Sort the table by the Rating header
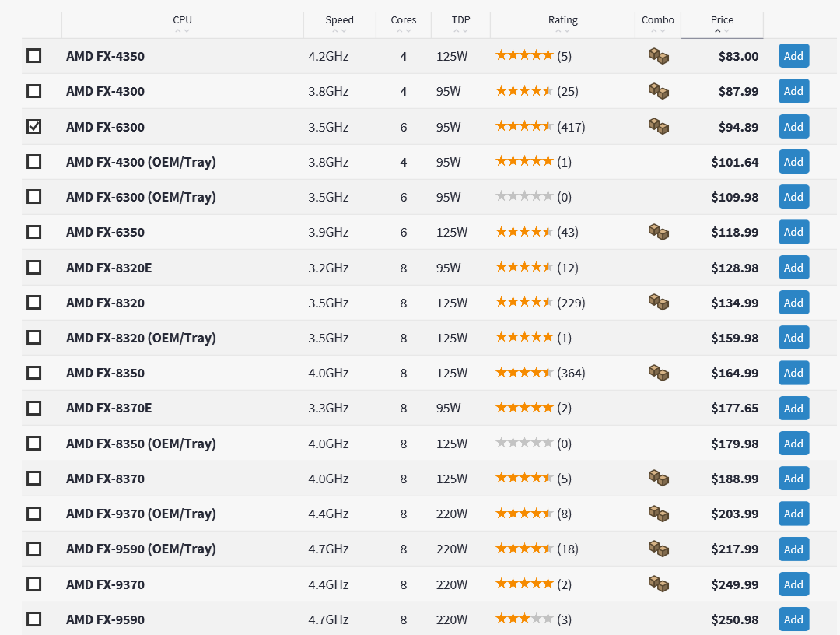This screenshot has width=840, height=635. 562,20
